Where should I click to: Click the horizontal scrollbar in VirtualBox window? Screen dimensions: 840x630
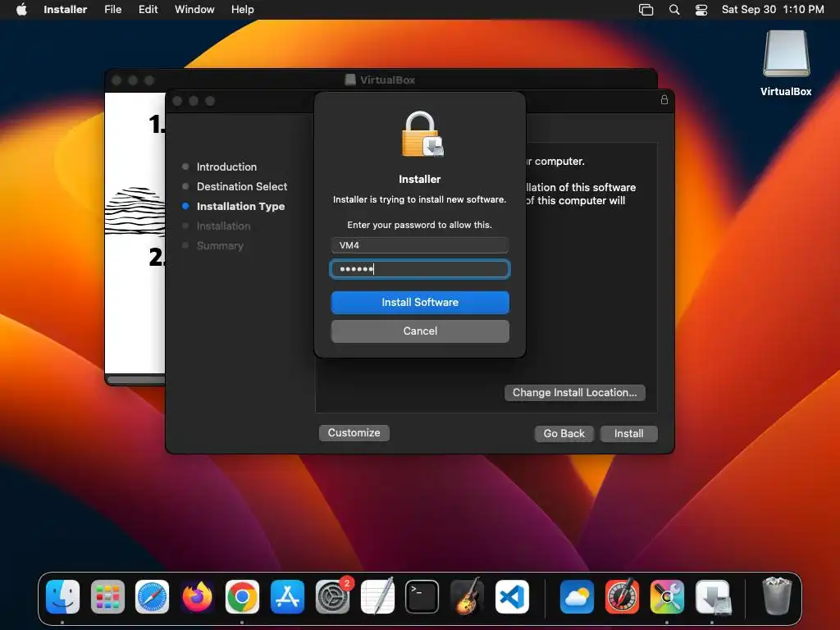136,380
